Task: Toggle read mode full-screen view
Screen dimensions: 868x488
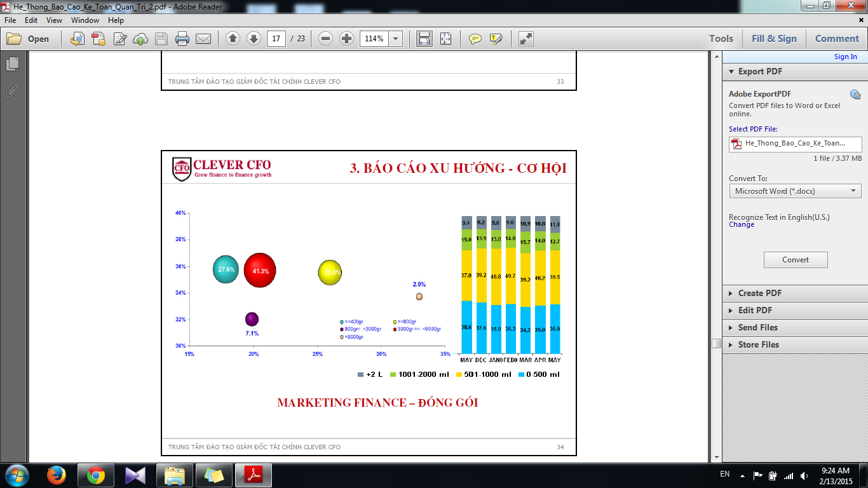Action: point(526,39)
